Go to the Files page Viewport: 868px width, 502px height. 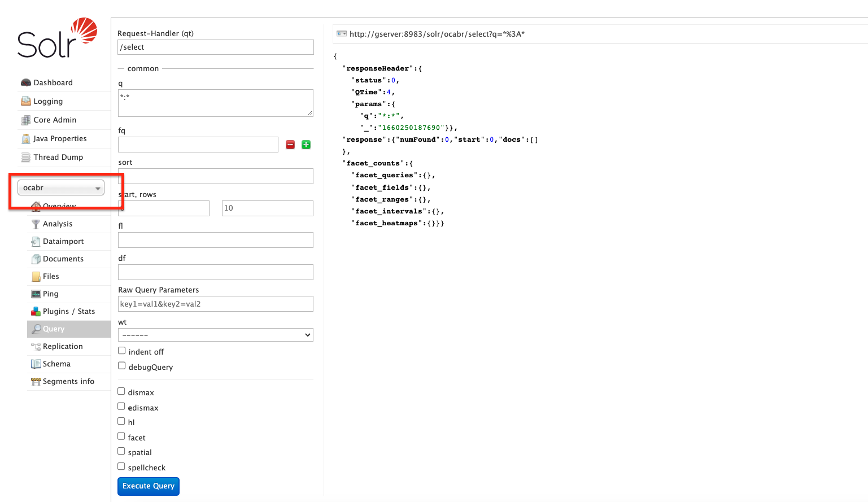[x=51, y=276]
